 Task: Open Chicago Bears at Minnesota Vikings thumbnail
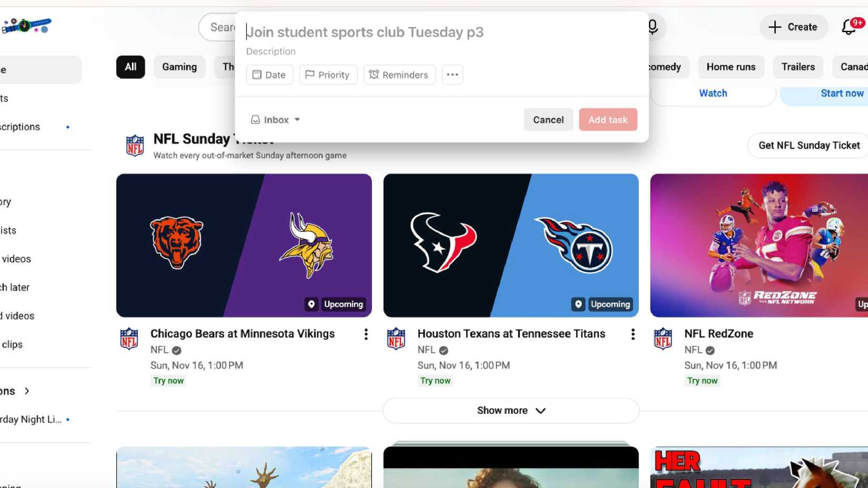tap(244, 246)
